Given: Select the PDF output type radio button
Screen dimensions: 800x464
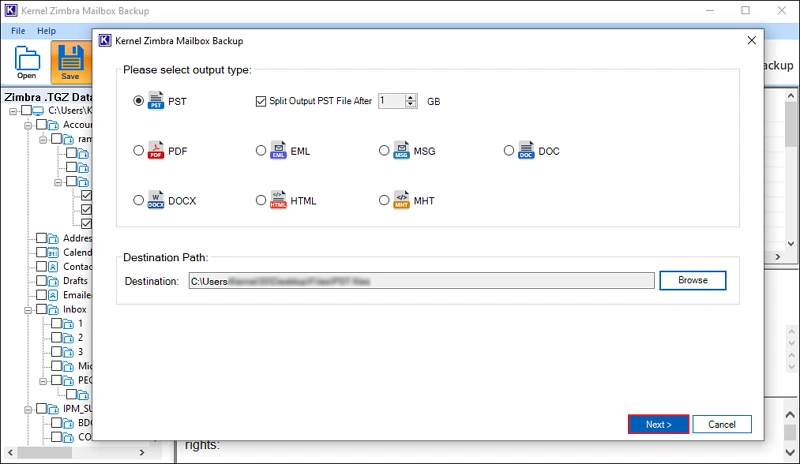Looking at the screenshot, I should [x=138, y=151].
